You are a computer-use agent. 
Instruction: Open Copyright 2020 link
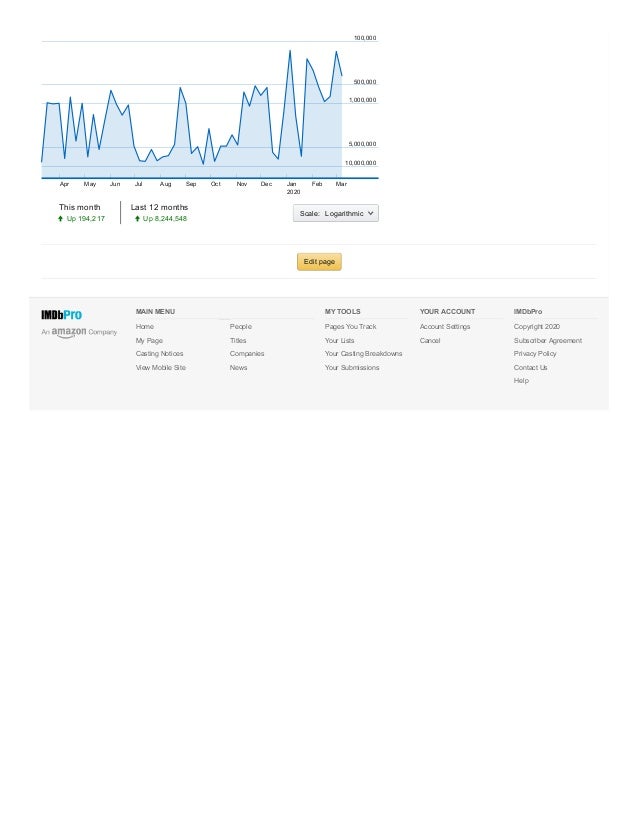(x=537, y=327)
